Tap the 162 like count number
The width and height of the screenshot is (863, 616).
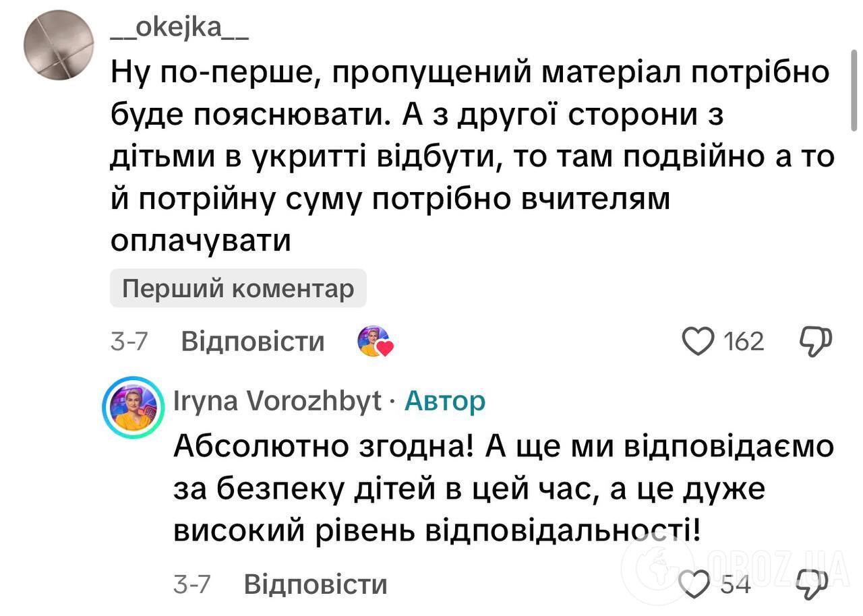tap(743, 341)
